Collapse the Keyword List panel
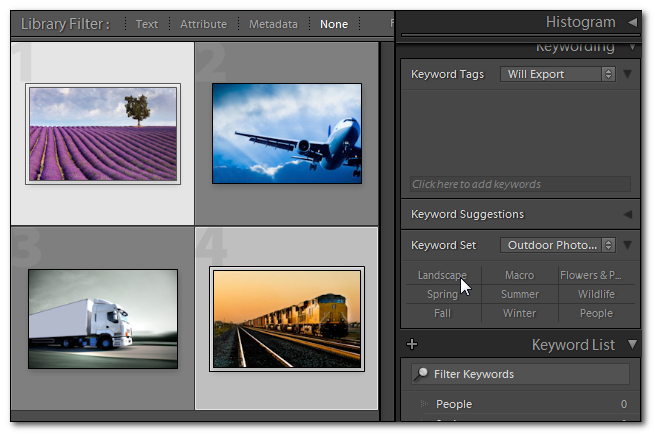The image size is (653, 433). [632, 345]
